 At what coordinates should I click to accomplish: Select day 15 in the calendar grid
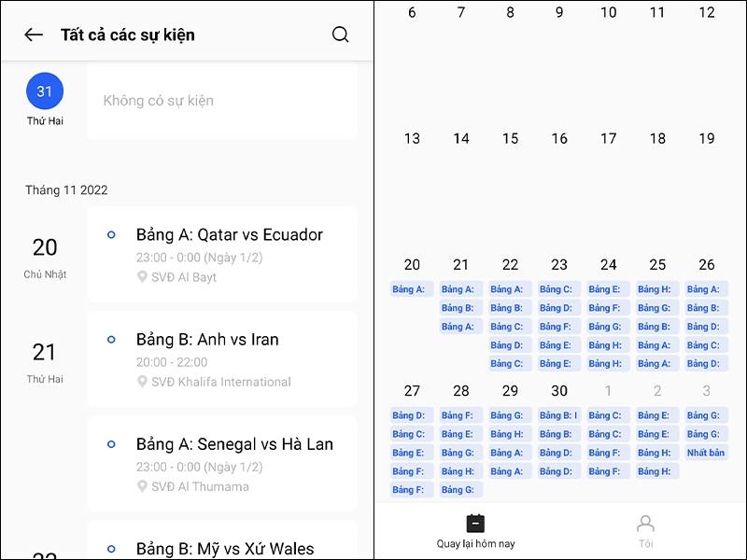point(510,139)
